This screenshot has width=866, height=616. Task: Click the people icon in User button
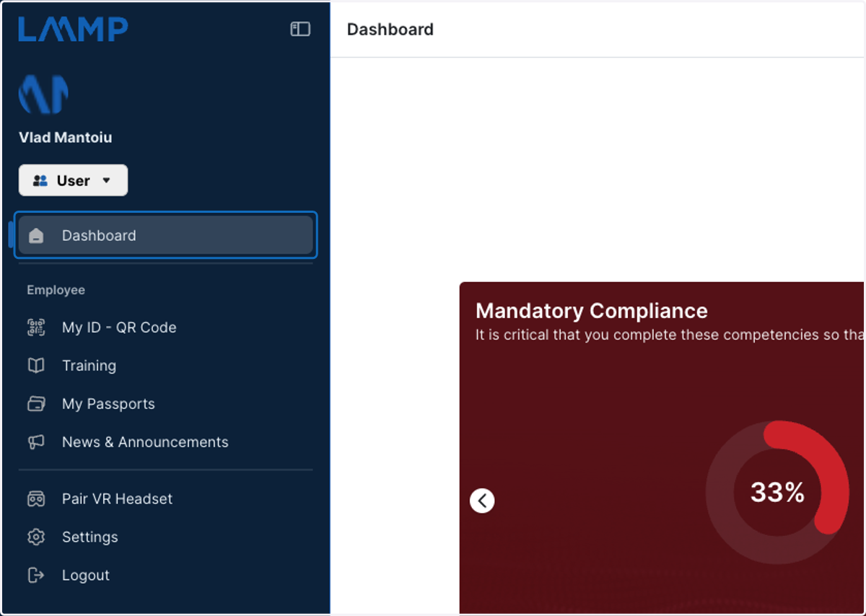click(40, 180)
